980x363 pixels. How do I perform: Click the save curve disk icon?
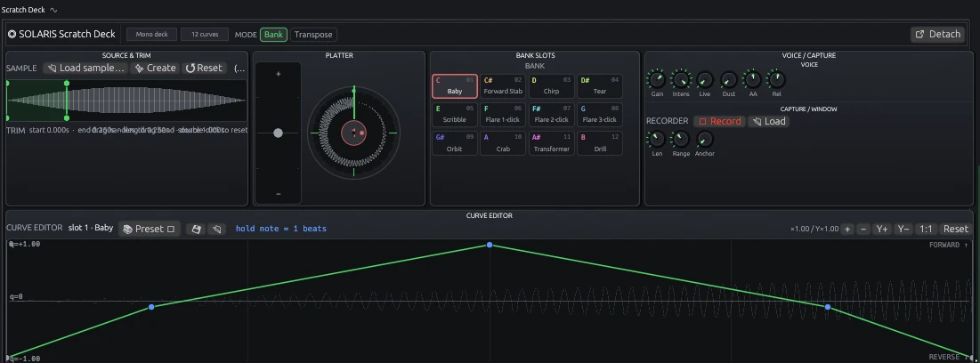(x=196, y=230)
